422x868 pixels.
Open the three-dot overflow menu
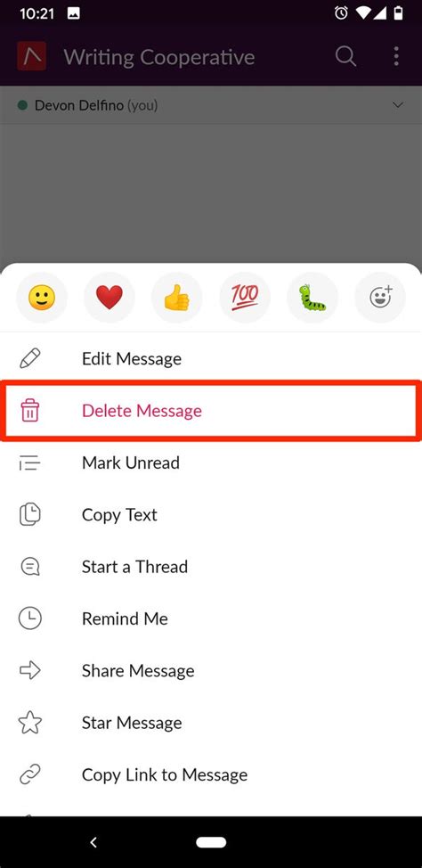coord(396,56)
